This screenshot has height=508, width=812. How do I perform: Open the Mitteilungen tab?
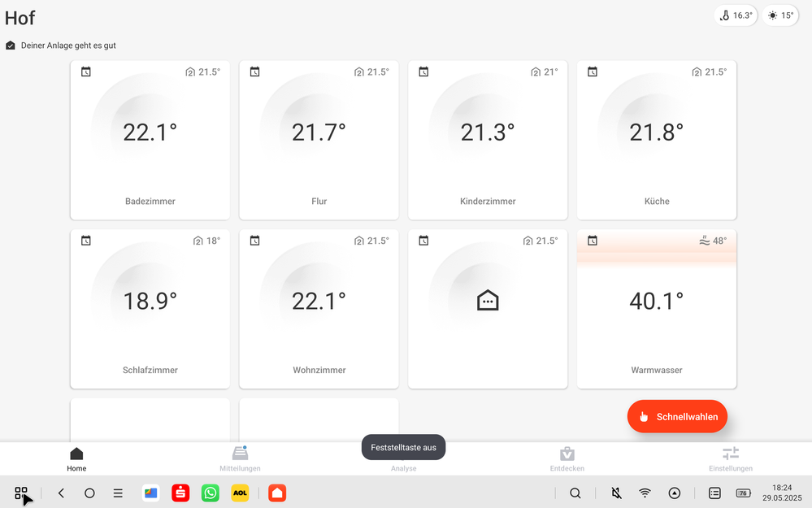click(x=240, y=458)
